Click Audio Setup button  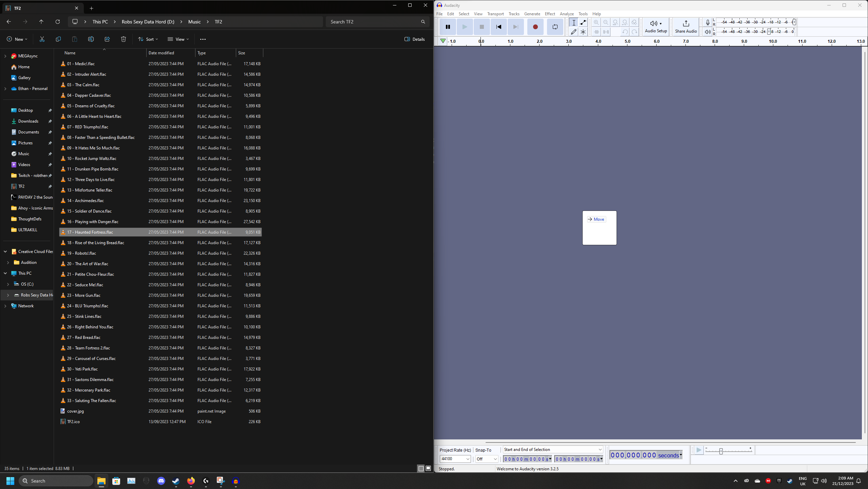click(656, 26)
